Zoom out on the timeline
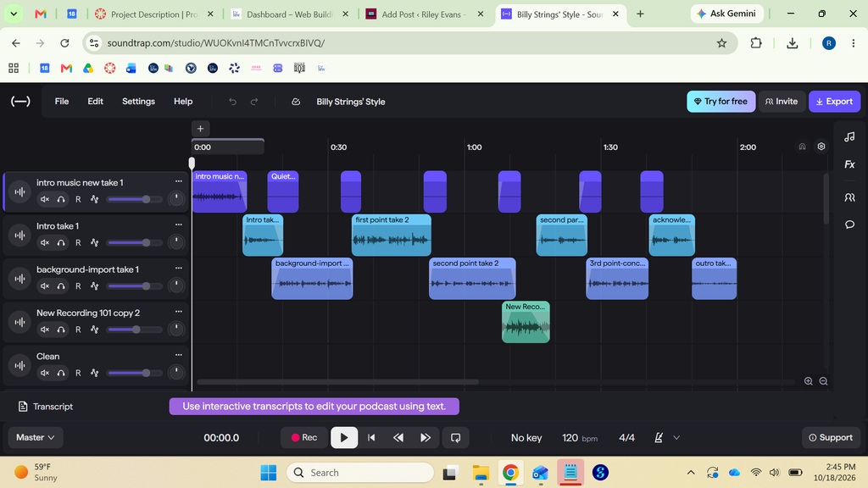This screenshot has width=868, height=488. 823,381
